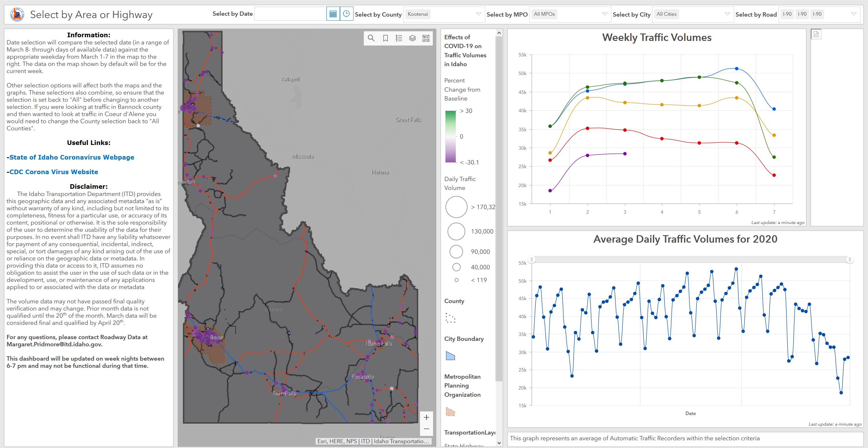Expand the Select by County dropdown arrow
The width and height of the screenshot is (868, 448).
[x=478, y=14]
